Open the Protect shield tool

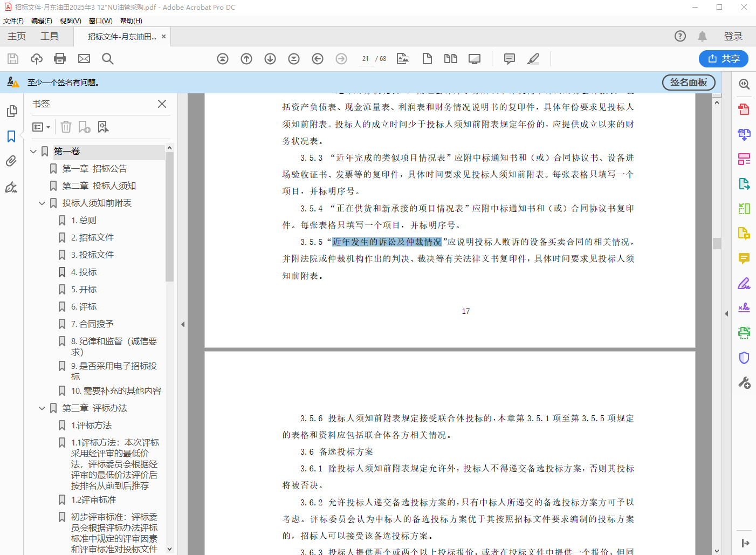pos(744,358)
